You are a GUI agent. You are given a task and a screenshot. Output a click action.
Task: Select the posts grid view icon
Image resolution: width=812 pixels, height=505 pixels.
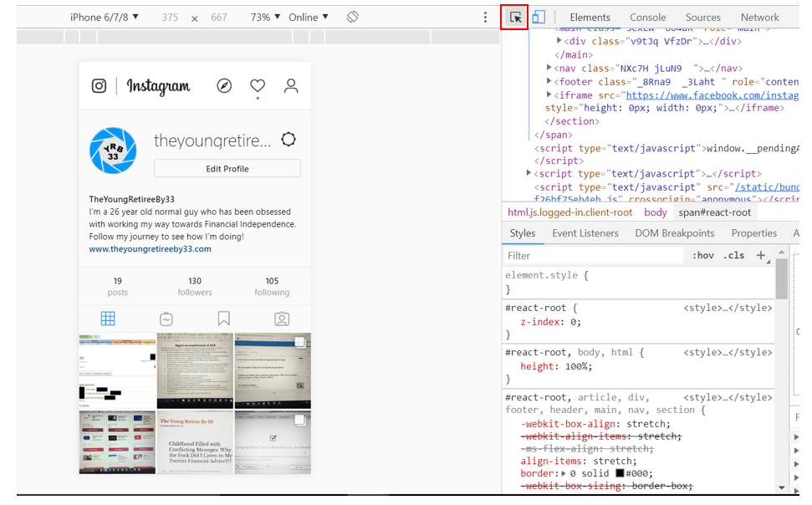tap(108, 319)
